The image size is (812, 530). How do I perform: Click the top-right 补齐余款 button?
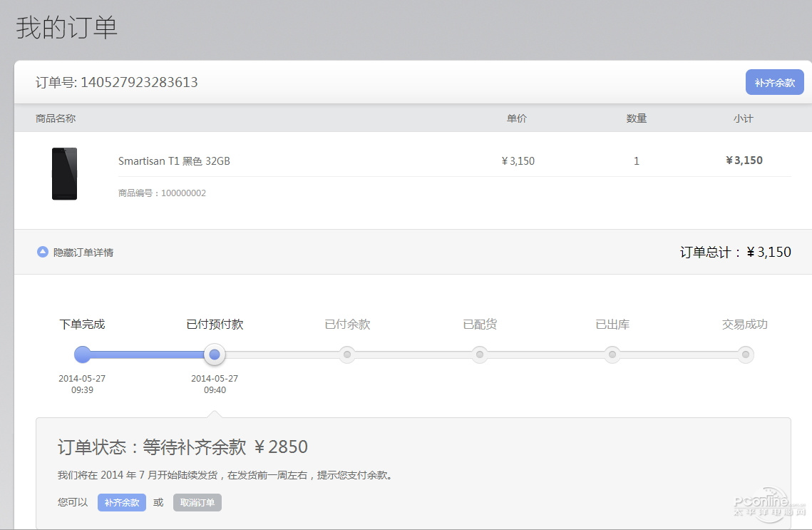pos(774,82)
